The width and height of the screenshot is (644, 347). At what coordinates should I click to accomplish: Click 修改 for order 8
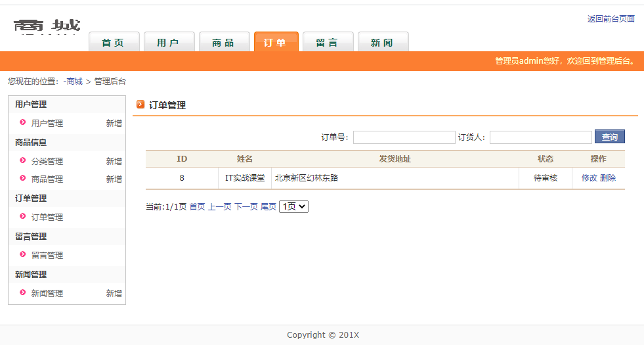coord(590,178)
